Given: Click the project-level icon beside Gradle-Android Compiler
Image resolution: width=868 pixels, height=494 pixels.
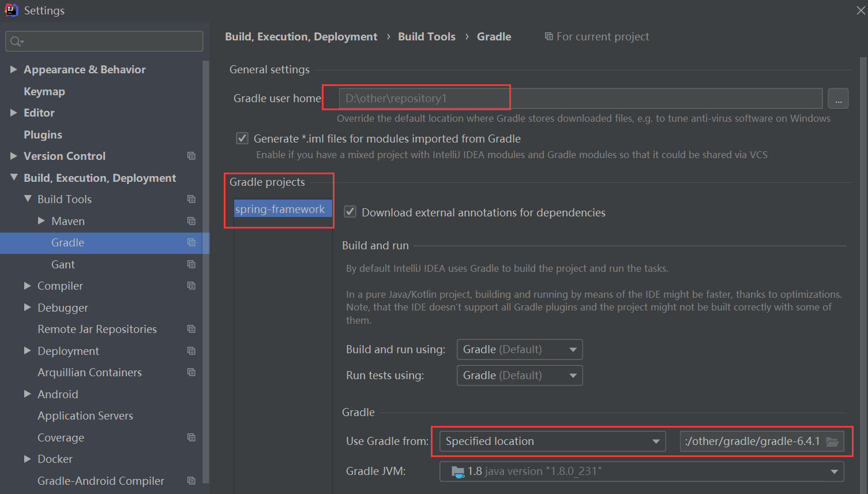Looking at the screenshot, I should click(191, 481).
